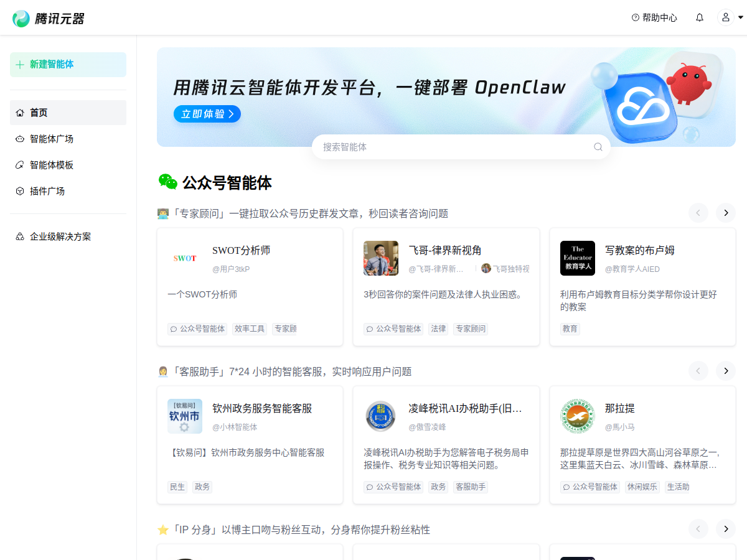
Task: Click 专家顾问 tag on 飞哥 card
Action: 471,329
